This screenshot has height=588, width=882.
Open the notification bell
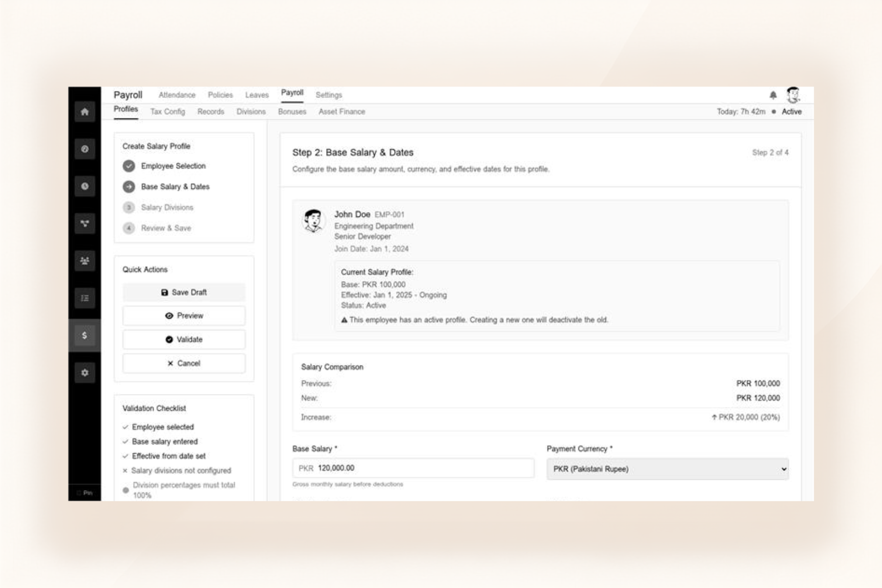point(773,95)
